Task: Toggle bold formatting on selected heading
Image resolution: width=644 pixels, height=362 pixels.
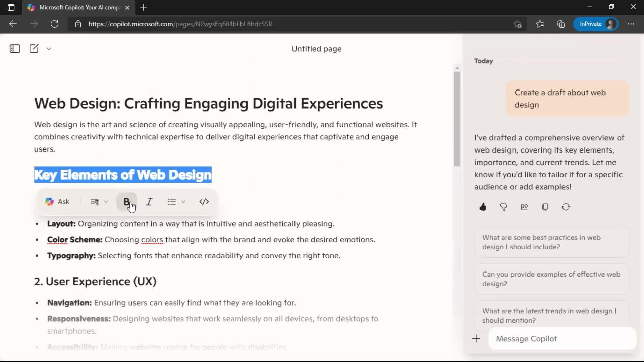Action: [126, 202]
